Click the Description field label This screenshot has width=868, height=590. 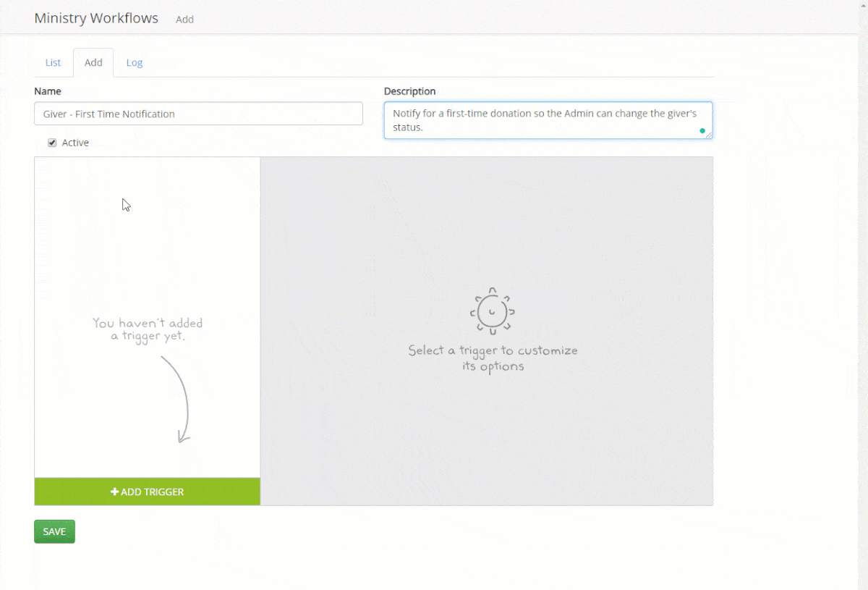[x=409, y=91]
